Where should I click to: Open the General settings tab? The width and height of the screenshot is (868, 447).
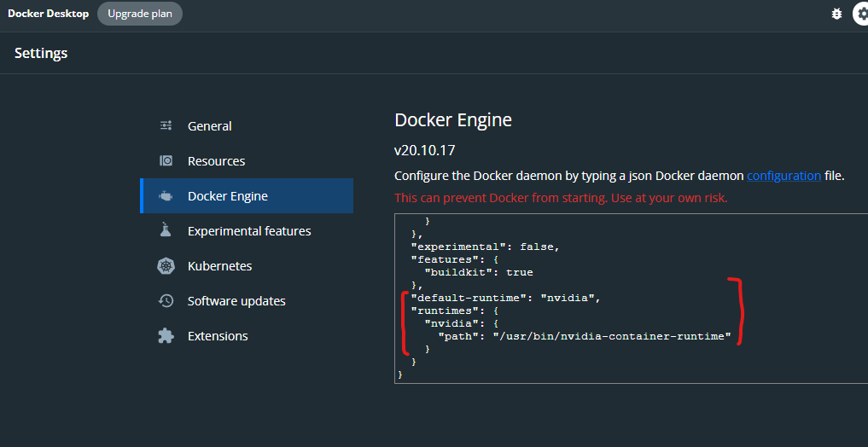[x=210, y=126]
